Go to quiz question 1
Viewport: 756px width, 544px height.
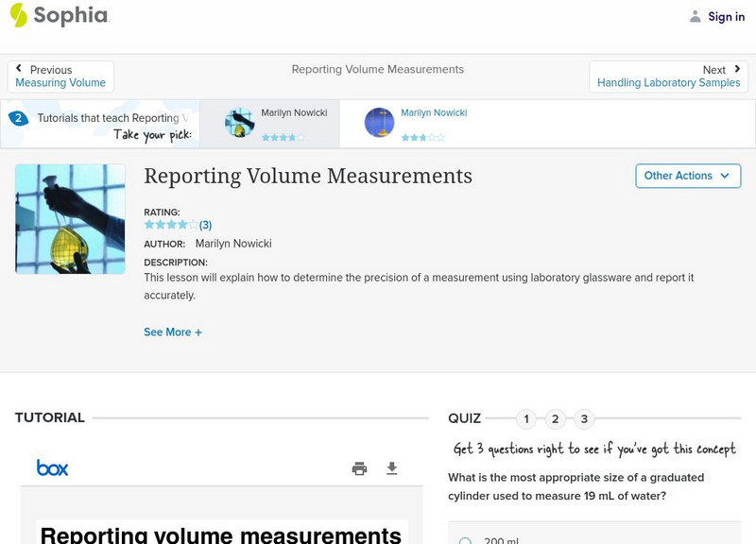(526, 419)
